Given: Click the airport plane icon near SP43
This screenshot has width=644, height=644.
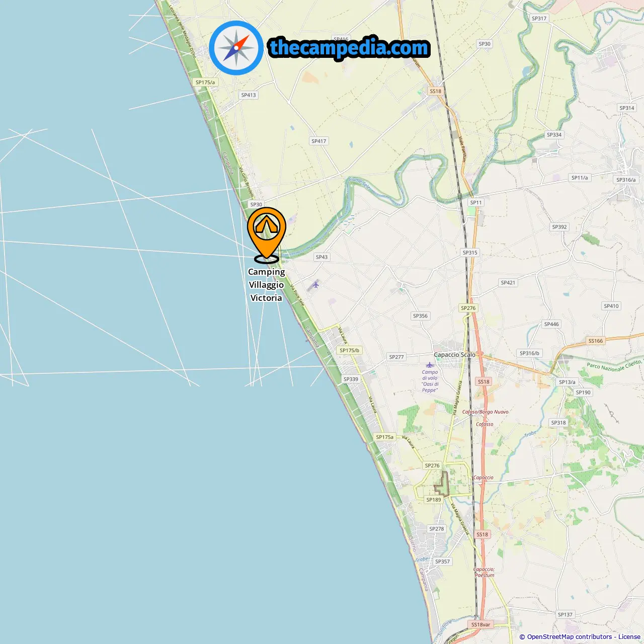Looking at the screenshot, I should pos(315,285).
